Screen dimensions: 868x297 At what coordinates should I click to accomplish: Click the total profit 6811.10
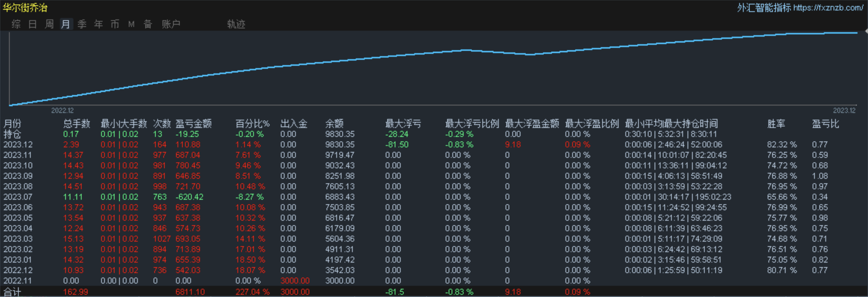pyautogui.click(x=190, y=292)
